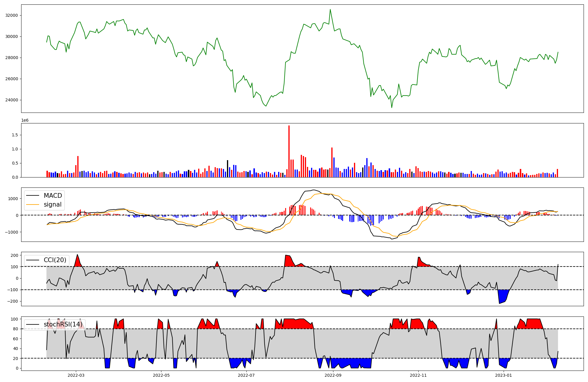The image size is (588, 382).
Task: Click the MACD legend label
Action: click(x=53, y=196)
